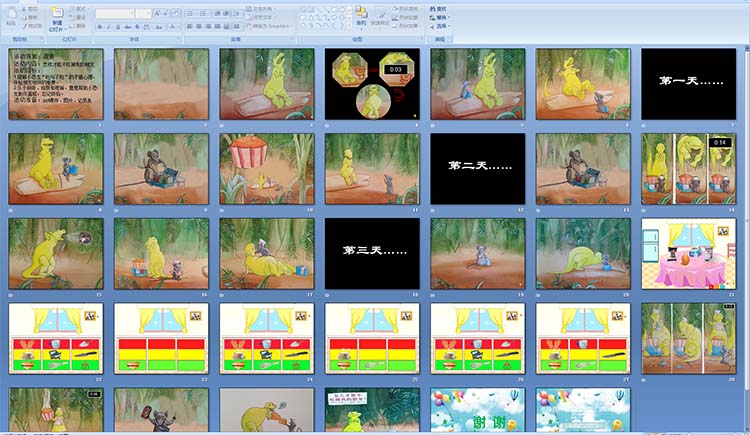
Task: Open the Drawing group dialog launcher
Action: coord(421,38)
